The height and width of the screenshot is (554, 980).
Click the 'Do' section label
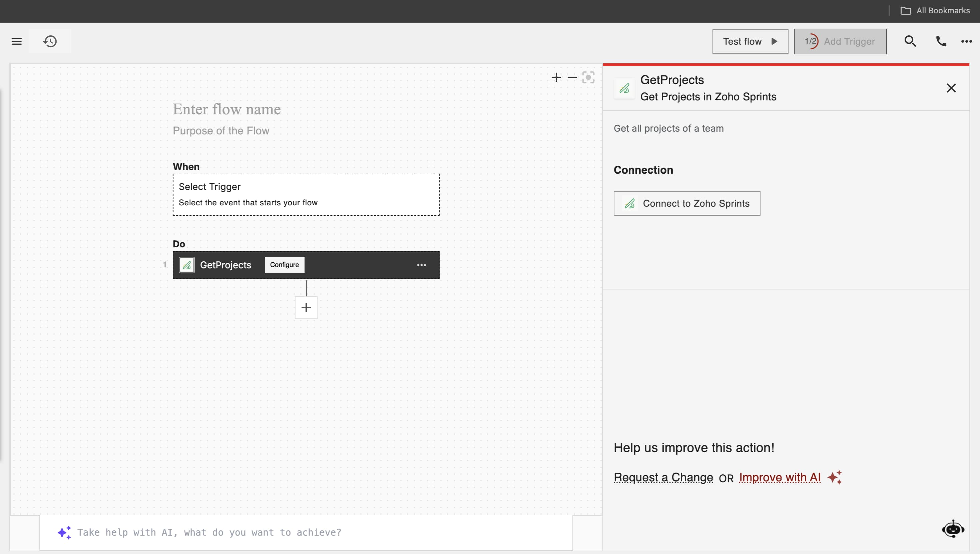click(179, 244)
